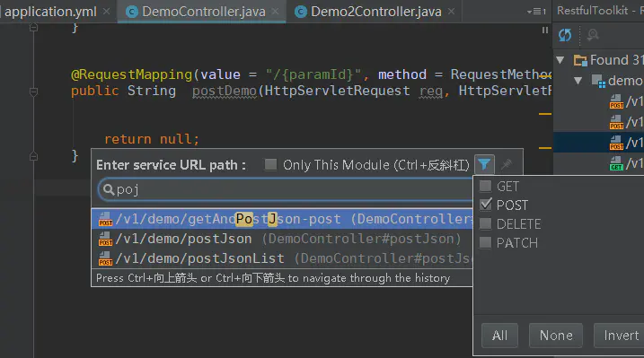Image resolution: width=644 pixels, height=358 pixels.
Task: Switch to the application.yml tab
Action: (x=50, y=12)
